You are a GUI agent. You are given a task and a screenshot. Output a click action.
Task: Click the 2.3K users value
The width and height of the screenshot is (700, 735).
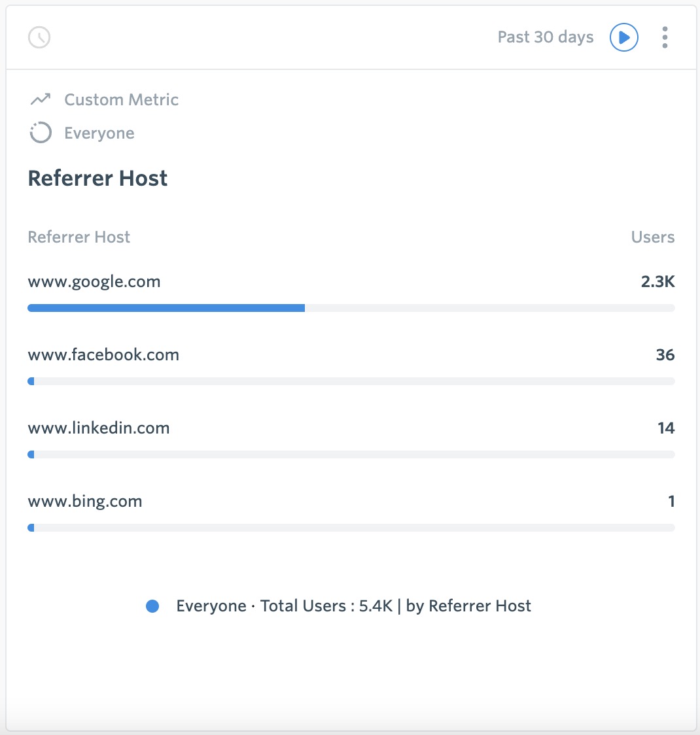[x=657, y=281]
